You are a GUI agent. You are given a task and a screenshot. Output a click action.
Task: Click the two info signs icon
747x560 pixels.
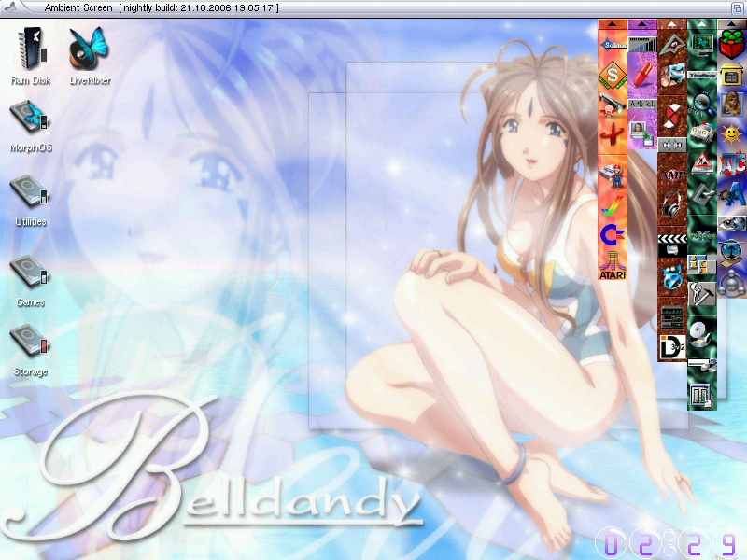point(702,265)
